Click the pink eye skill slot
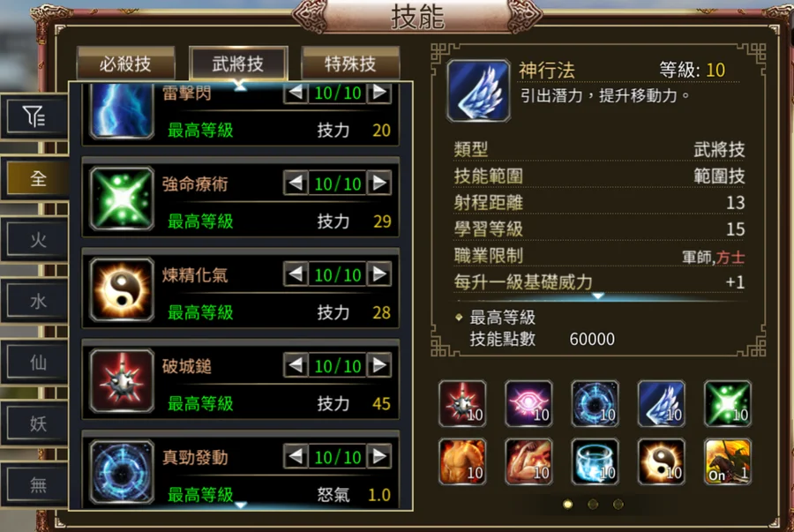 [x=528, y=403]
